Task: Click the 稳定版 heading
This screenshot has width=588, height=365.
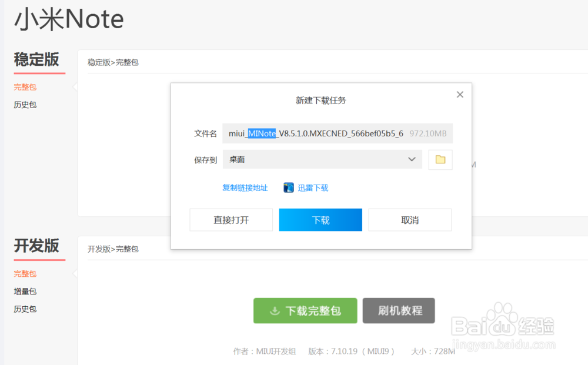Action: pos(36,59)
